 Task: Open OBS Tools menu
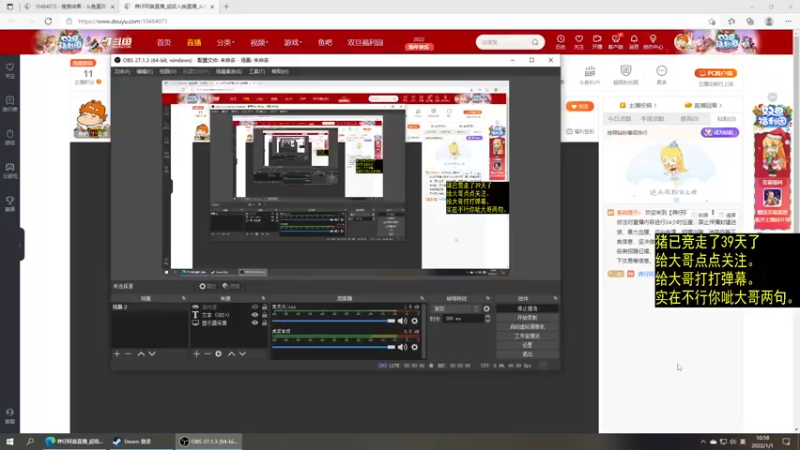click(x=257, y=72)
